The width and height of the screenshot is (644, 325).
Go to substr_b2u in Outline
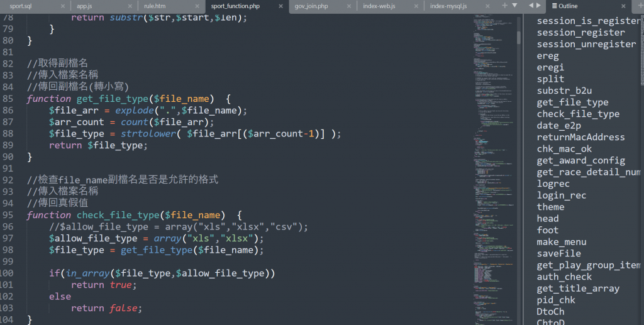[564, 91]
